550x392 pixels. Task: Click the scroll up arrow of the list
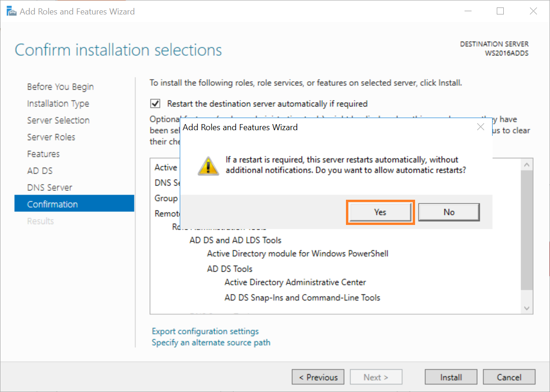tap(527, 164)
